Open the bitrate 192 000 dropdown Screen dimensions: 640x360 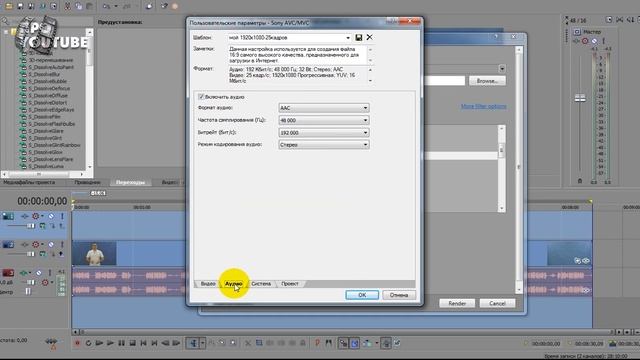pyautogui.click(x=324, y=133)
